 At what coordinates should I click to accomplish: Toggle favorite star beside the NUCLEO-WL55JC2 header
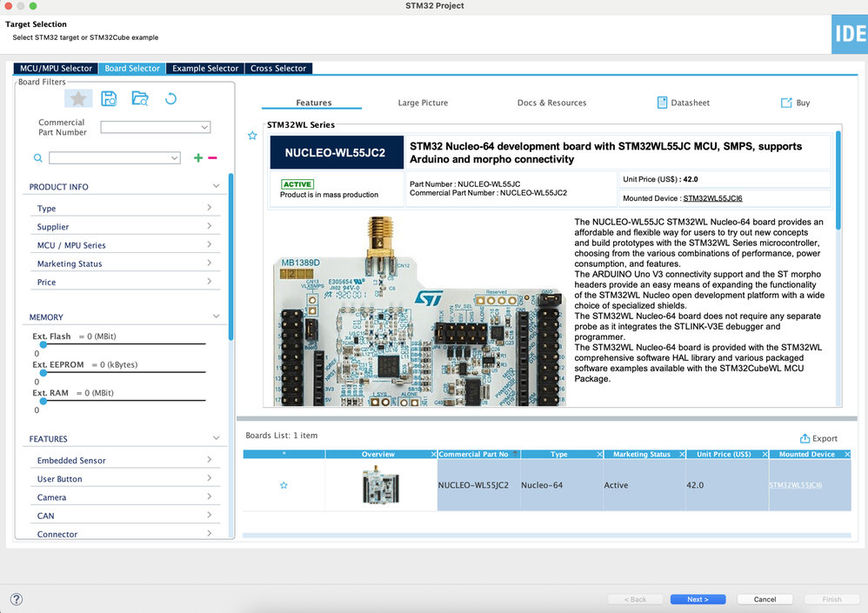pos(252,136)
